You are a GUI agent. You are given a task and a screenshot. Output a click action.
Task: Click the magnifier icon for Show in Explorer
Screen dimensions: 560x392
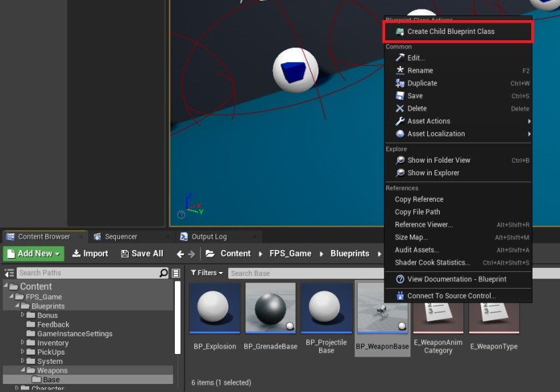pos(400,173)
